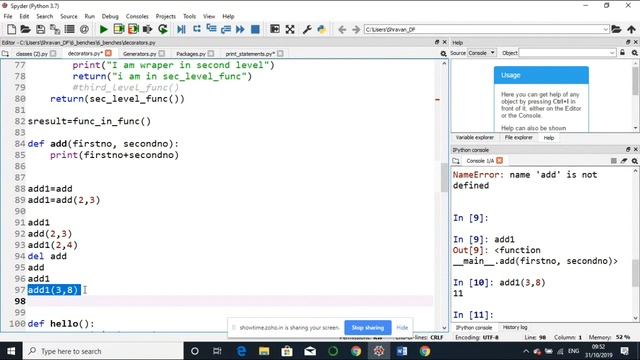Click the @ symbol finder icon
Viewport: 640px width, 360px height.
[84, 29]
